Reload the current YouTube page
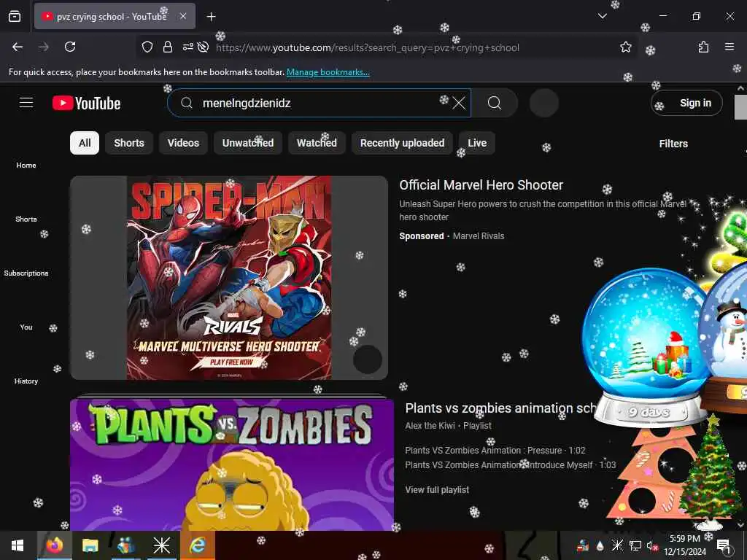 tap(70, 47)
